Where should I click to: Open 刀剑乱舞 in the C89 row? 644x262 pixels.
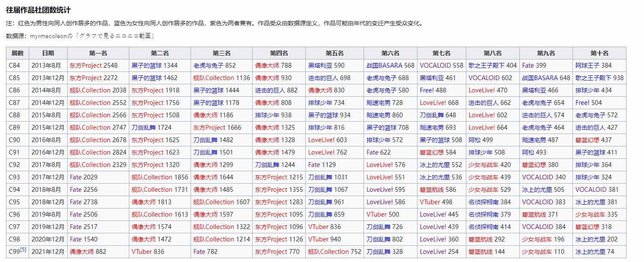143,128
